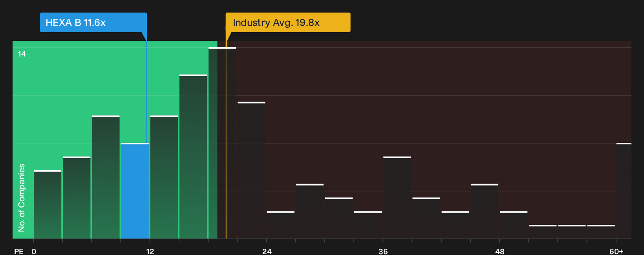Click the x-axis label 0

coord(34,251)
